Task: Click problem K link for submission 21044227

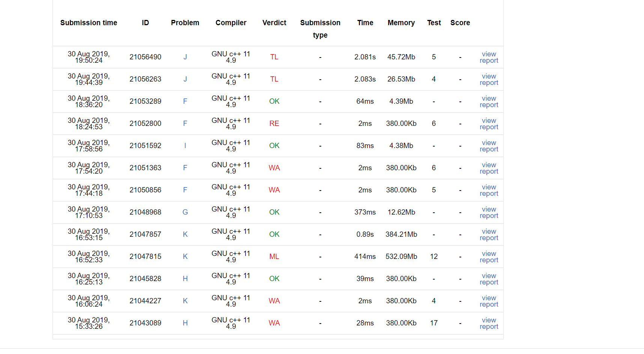Action: click(x=185, y=301)
